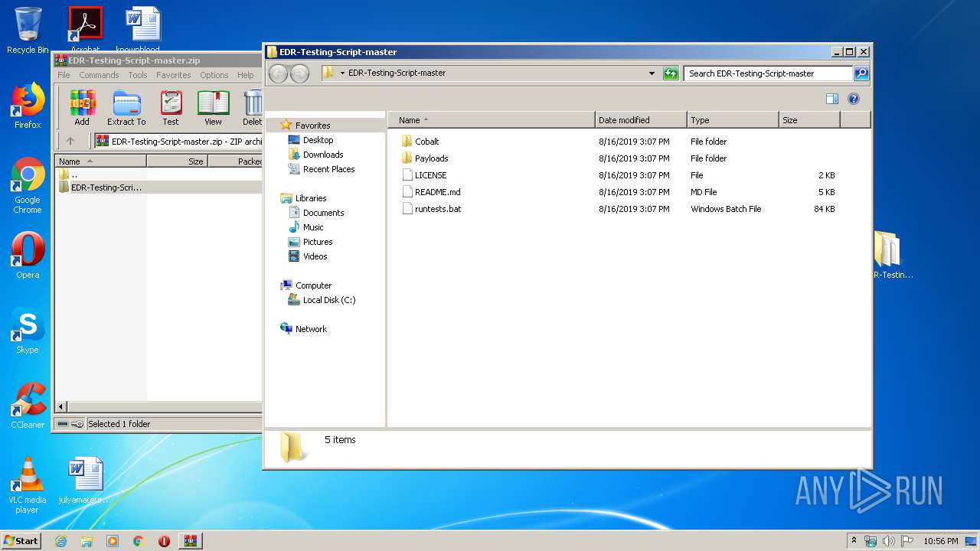Screen dimensions: 980x551
Task: Go up one level in WinRAR
Action: (70, 141)
